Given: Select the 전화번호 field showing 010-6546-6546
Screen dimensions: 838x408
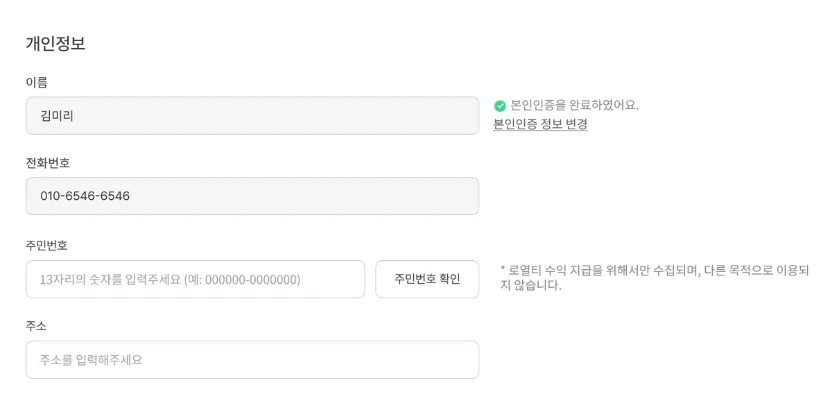Looking at the screenshot, I should point(252,196).
